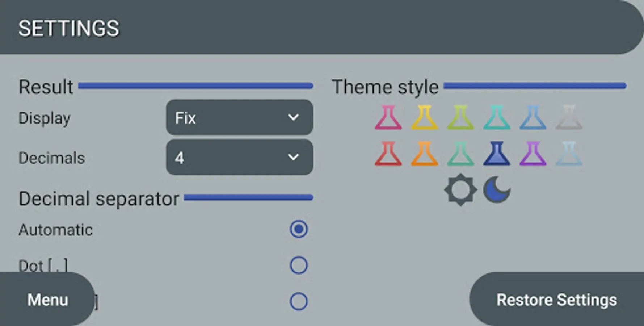Viewport: 644px width, 326px height.
Task: Choose the orange flask theme
Action: [x=424, y=154]
